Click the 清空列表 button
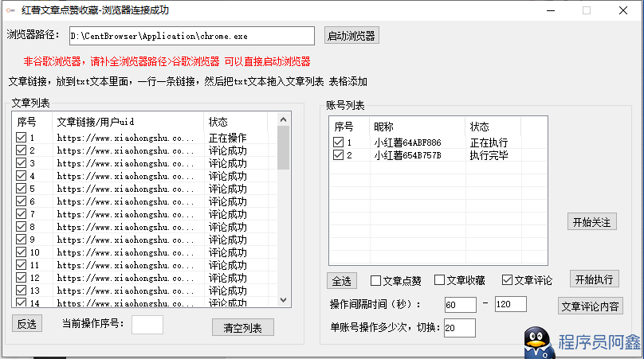The width and height of the screenshot is (644, 359). [x=243, y=328]
